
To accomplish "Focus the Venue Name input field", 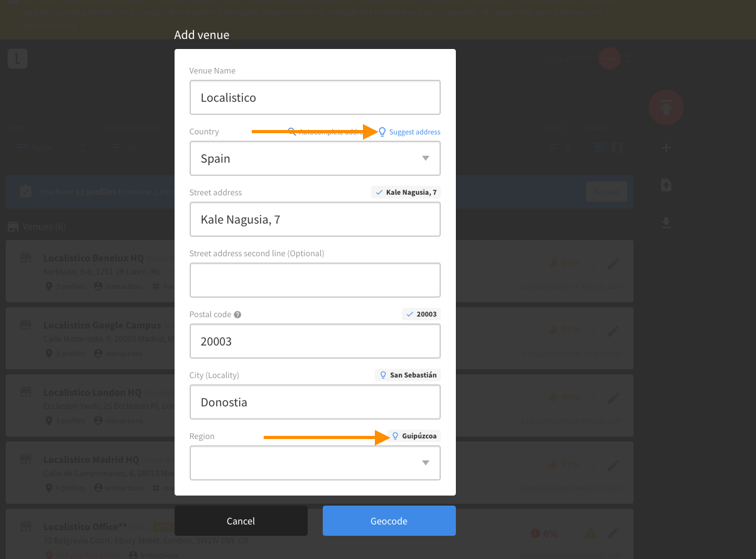I will pyautogui.click(x=315, y=97).
